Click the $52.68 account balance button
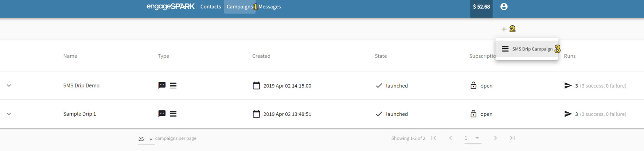This screenshot has width=644, height=151. tap(481, 7)
